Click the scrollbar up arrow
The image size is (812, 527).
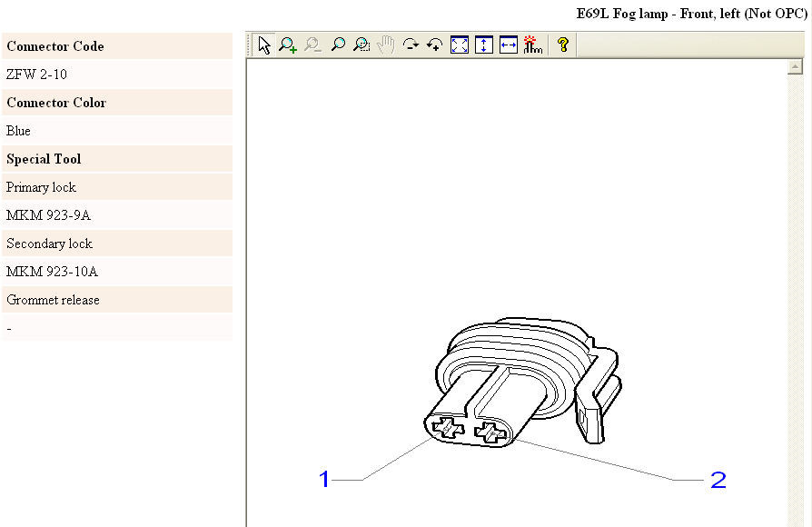pos(796,66)
